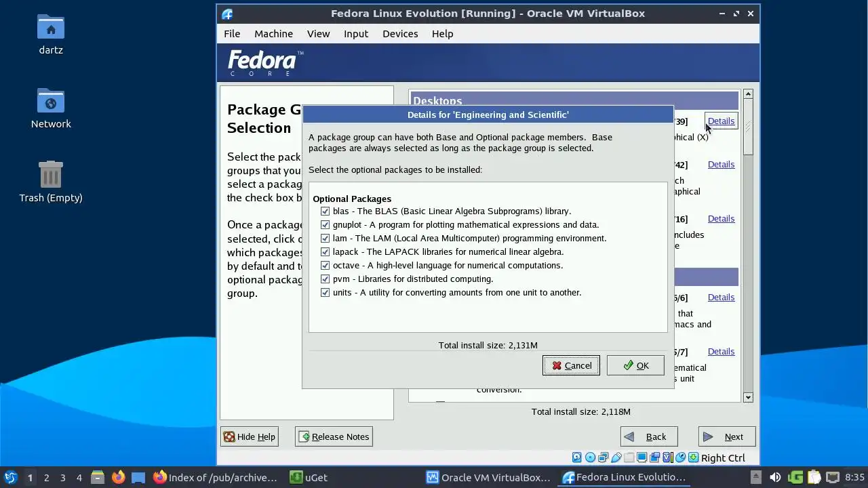Viewport: 868px width, 488px height.
Task: Open the Input menu
Action: pos(356,33)
